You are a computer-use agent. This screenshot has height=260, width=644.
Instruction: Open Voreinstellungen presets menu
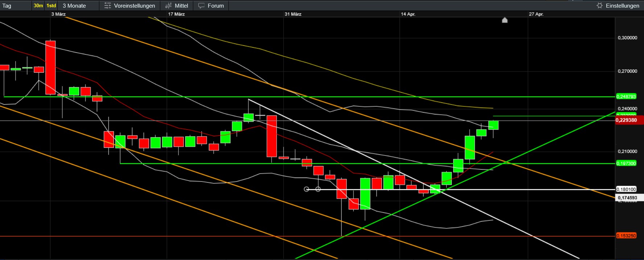point(129,5)
